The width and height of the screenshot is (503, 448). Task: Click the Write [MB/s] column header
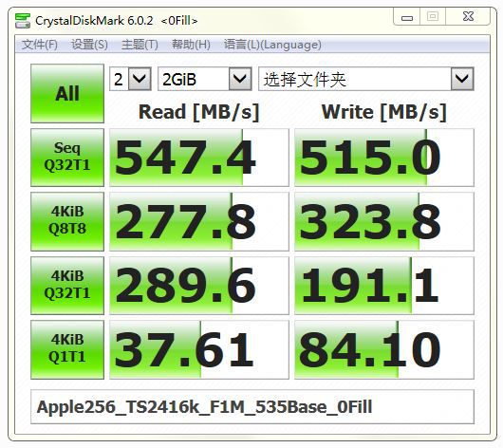pos(384,112)
